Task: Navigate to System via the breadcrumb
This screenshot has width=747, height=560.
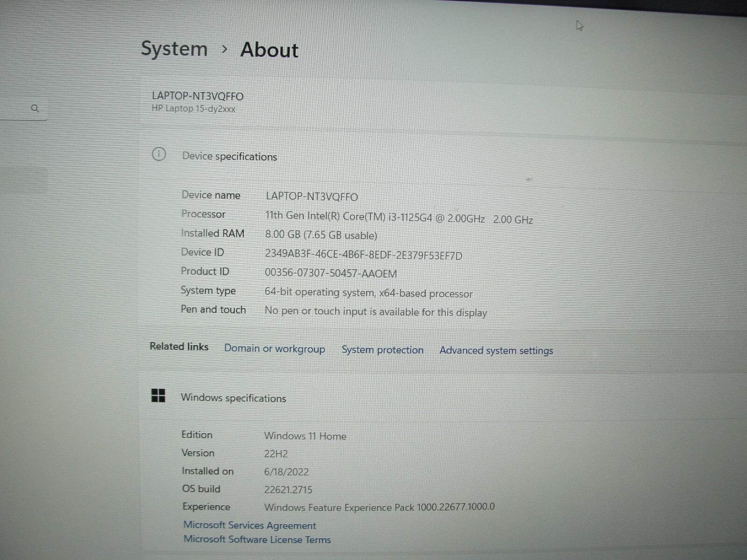Action: click(x=174, y=49)
